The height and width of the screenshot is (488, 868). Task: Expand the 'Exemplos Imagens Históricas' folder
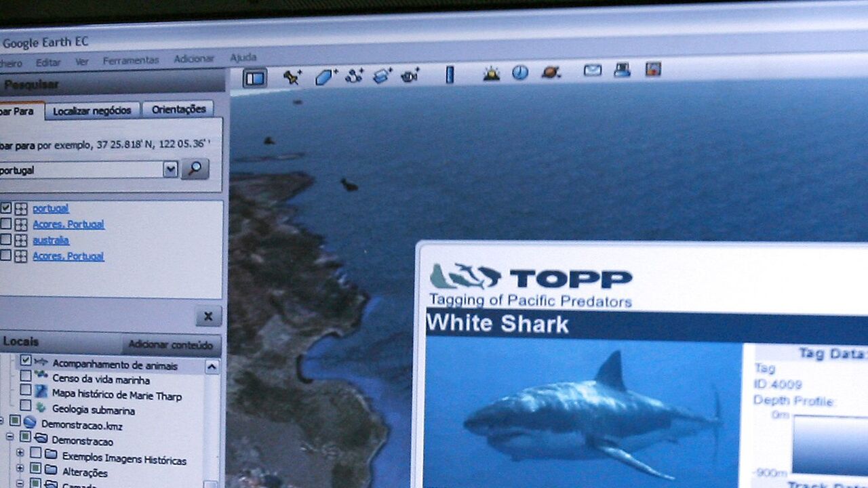(20, 451)
